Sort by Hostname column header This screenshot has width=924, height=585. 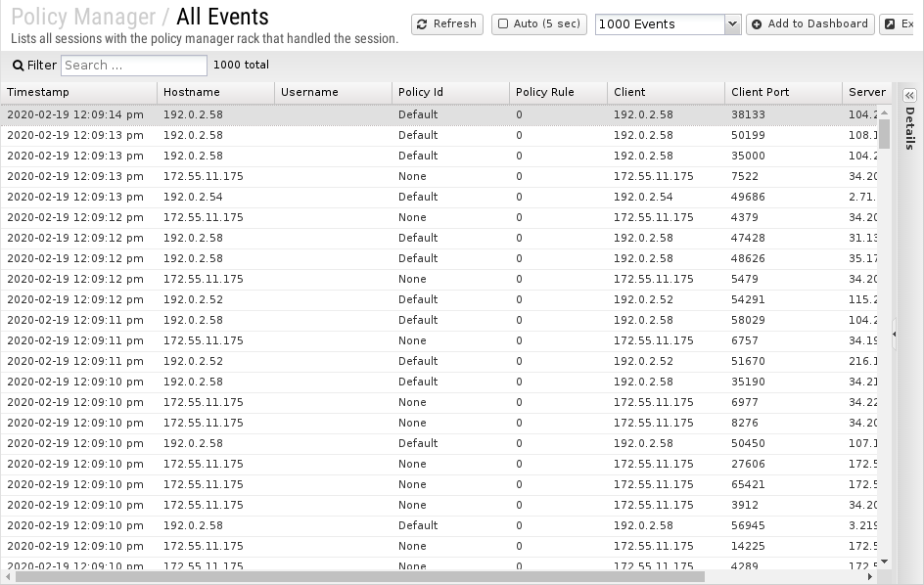tap(215, 93)
